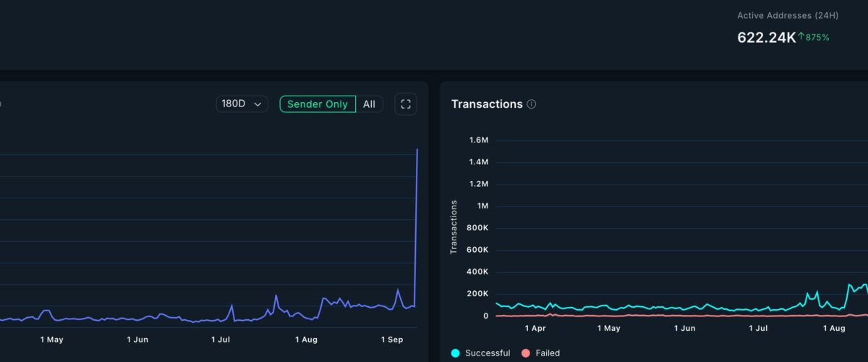Click 1 Apr label on Transactions chart
This screenshot has height=362, width=868.
(535, 328)
